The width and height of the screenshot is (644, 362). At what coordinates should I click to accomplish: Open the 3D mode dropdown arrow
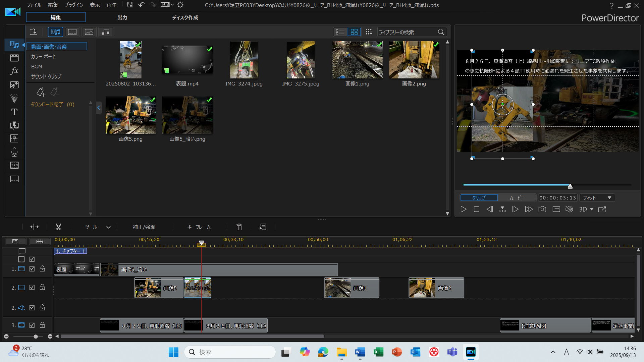[592, 209]
